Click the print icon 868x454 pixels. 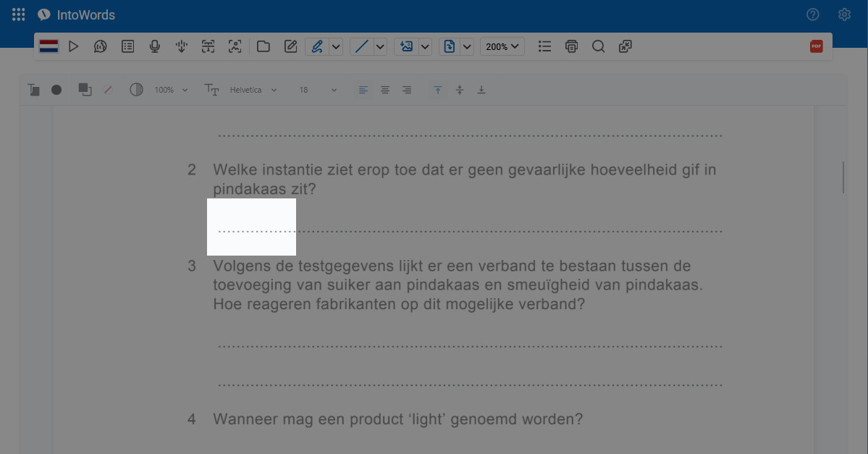coord(571,46)
